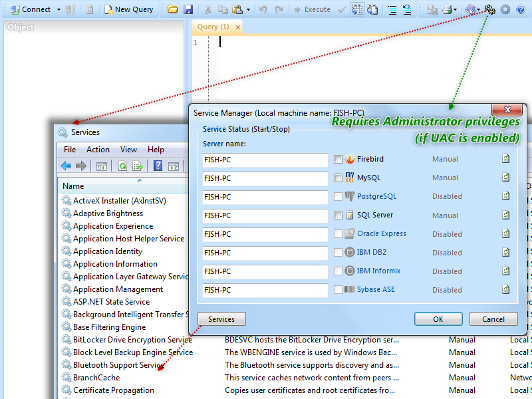Close the Service Manager dialog
532x399 pixels.
point(507,110)
